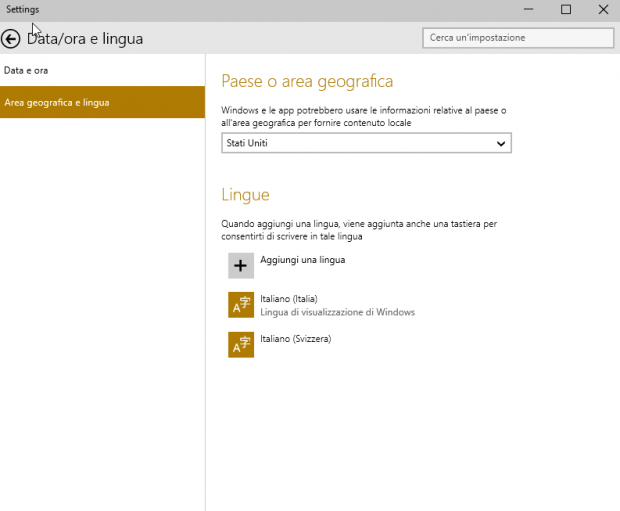Expand country list via the chevron arrow
The height and width of the screenshot is (511, 620).
(501, 144)
